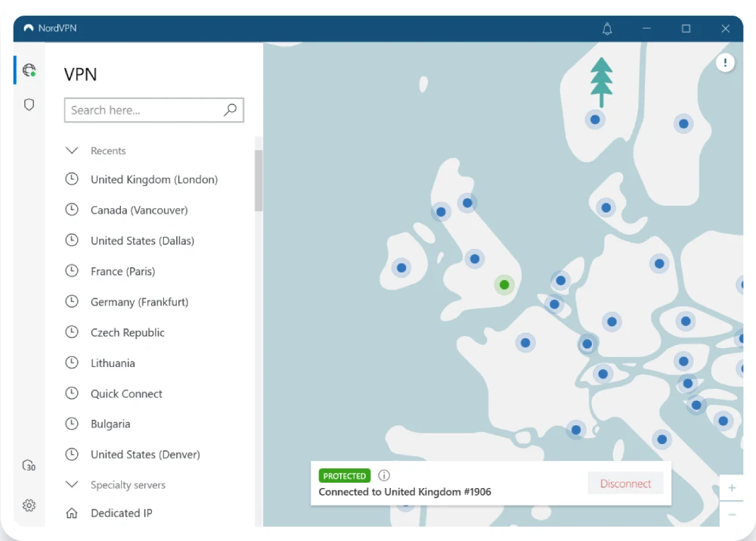Open the 30-day timer icon in sidebar
Viewport: 756px width, 541px height.
click(29, 465)
